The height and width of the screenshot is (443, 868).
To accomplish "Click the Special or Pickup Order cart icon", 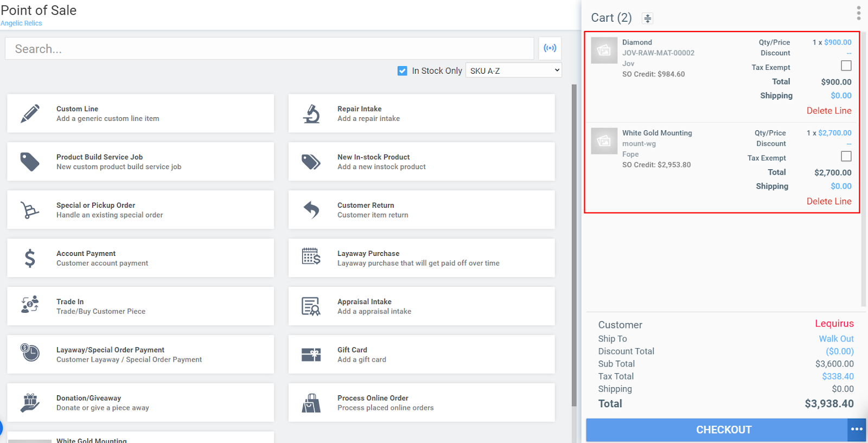I will point(30,210).
